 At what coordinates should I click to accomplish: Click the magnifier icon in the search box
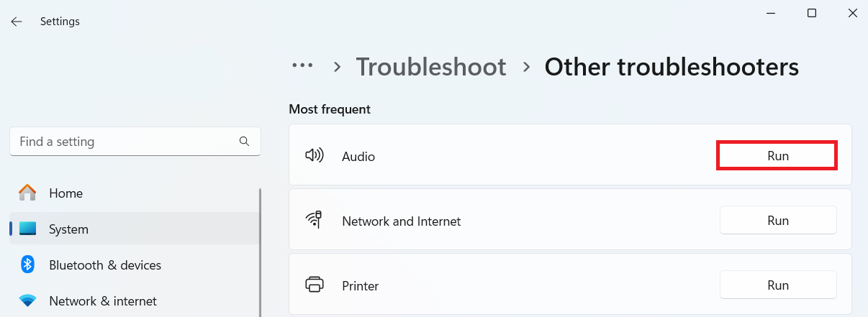[x=244, y=141]
